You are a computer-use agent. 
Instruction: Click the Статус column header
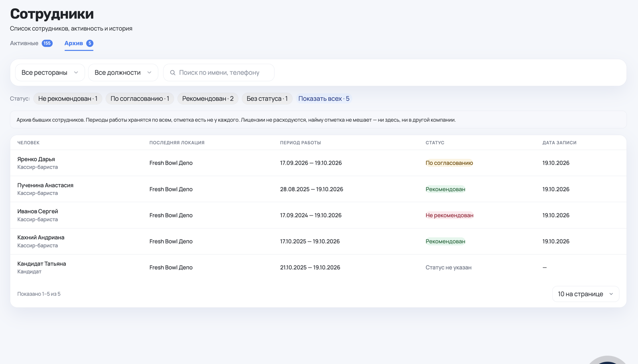[x=435, y=143]
